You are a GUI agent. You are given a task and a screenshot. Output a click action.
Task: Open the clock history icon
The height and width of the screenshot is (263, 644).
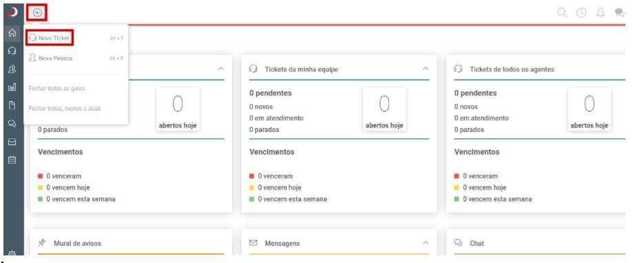(x=581, y=12)
